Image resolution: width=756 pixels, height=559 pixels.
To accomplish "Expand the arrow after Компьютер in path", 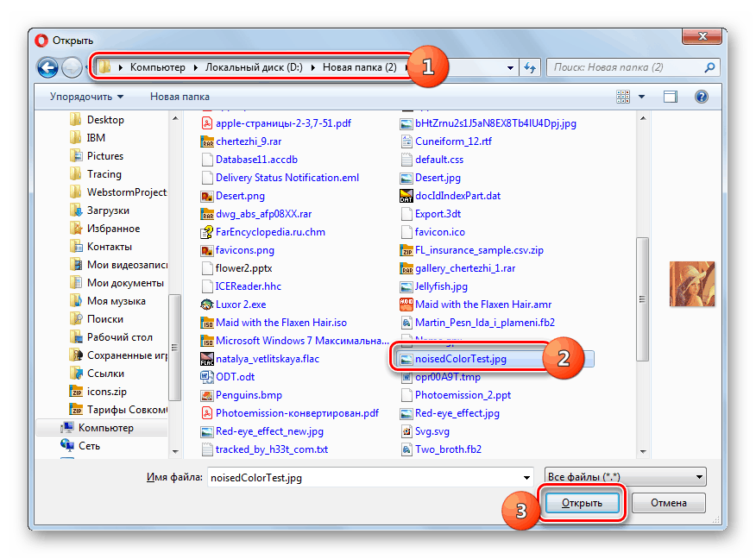I will pos(195,67).
